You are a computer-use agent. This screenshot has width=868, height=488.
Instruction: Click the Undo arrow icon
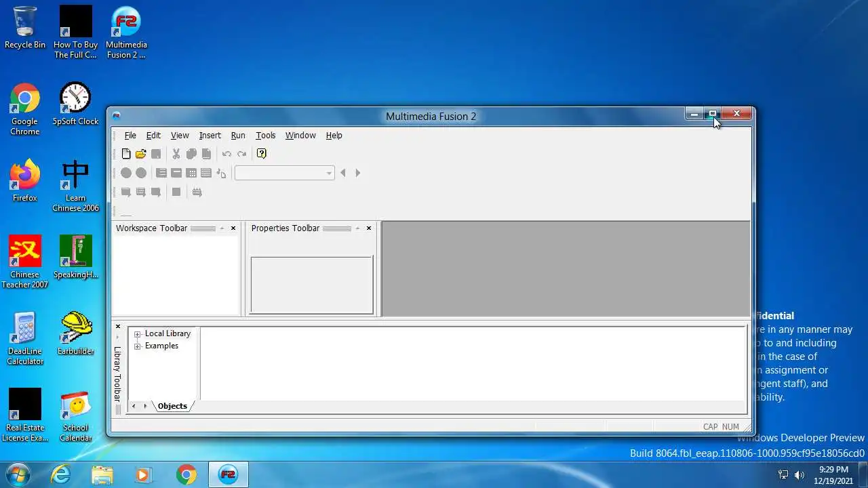(226, 154)
